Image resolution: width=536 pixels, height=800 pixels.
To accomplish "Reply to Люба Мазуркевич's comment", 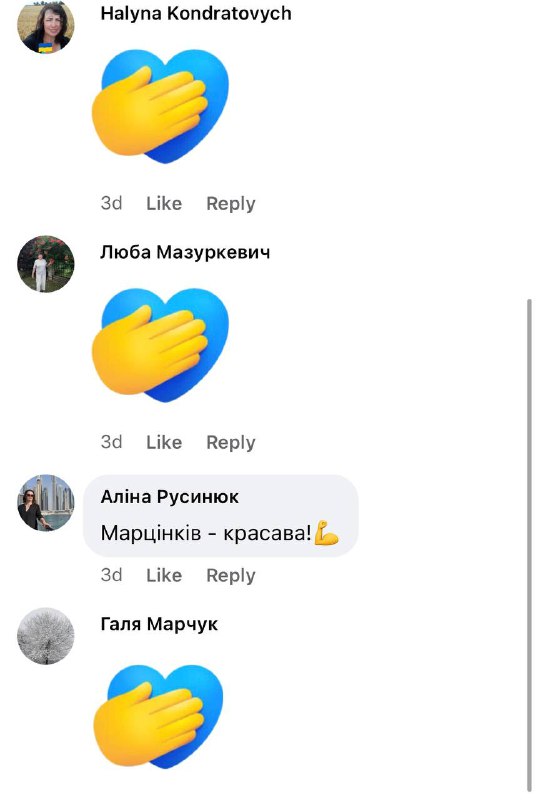I will pos(231,442).
